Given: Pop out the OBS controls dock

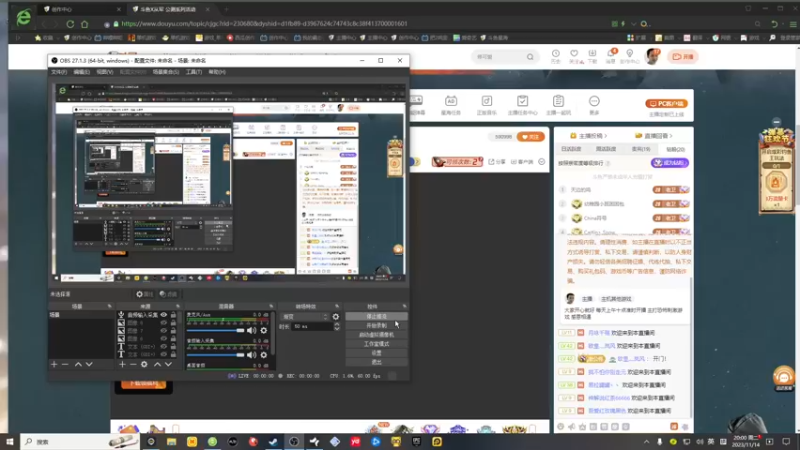Looking at the screenshot, I should pos(404,306).
